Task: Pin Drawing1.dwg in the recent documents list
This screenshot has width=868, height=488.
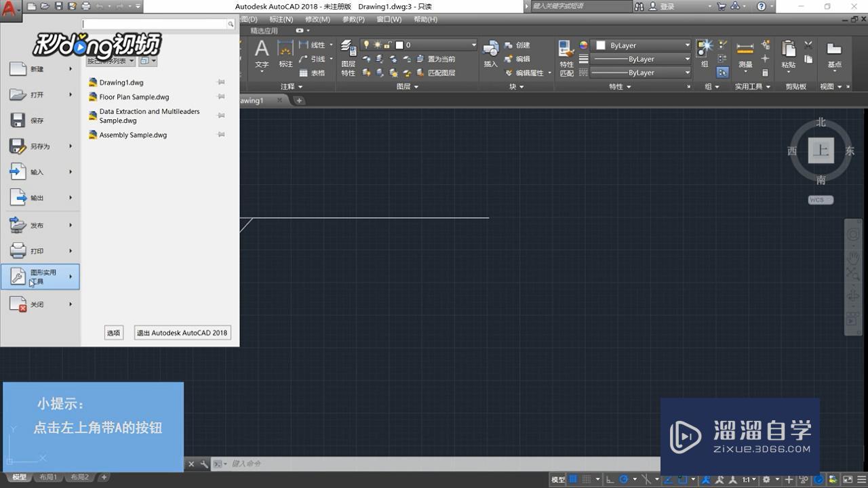Action: point(221,82)
